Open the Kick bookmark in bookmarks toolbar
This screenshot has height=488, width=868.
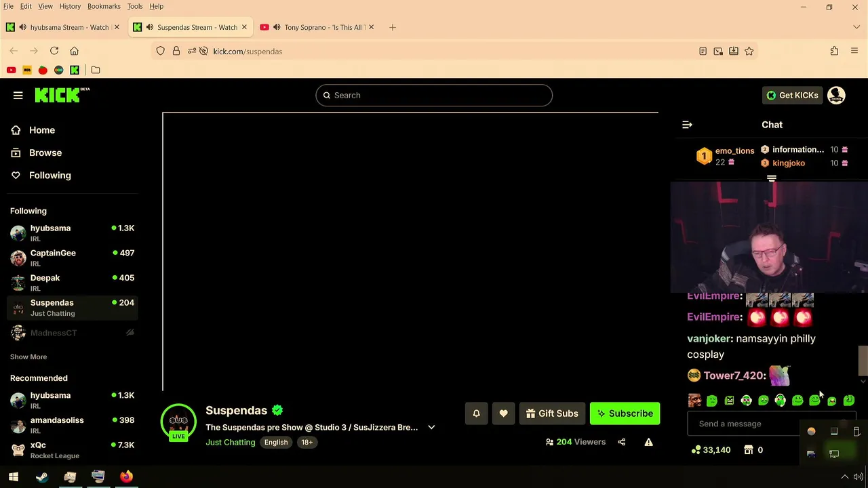pyautogui.click(x=75, y=70)
